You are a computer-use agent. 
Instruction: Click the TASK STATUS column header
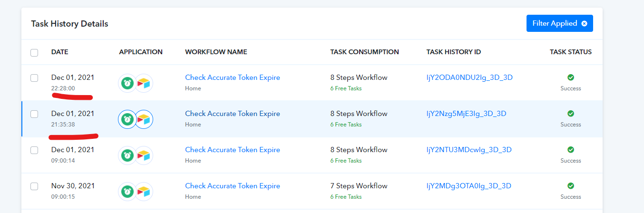click(571, 52)
